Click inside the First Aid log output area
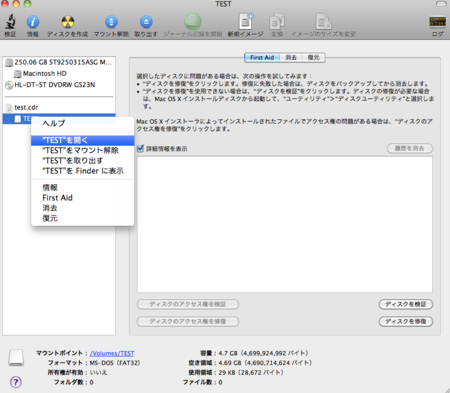Screen dimensions: 450x393 [285, 224]
